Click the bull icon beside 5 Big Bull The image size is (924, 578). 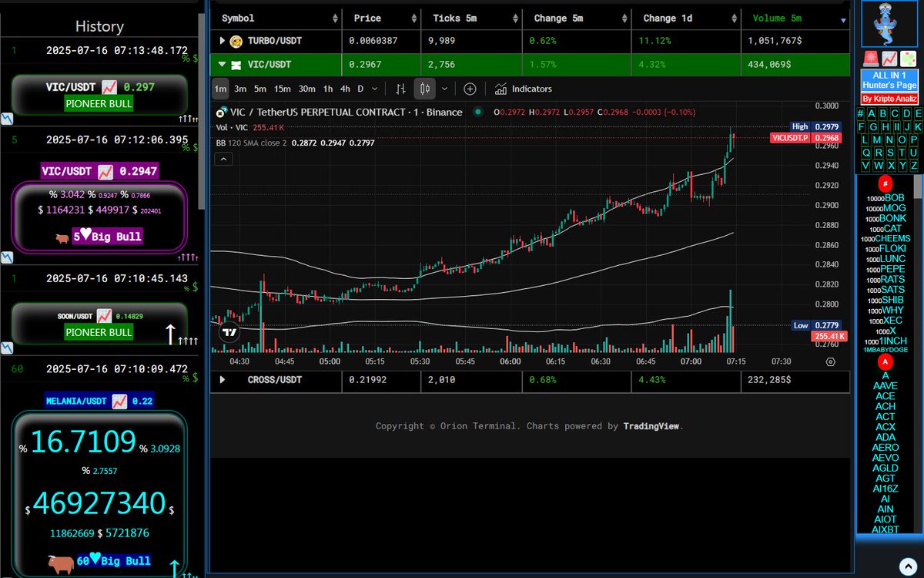point(64,237)
